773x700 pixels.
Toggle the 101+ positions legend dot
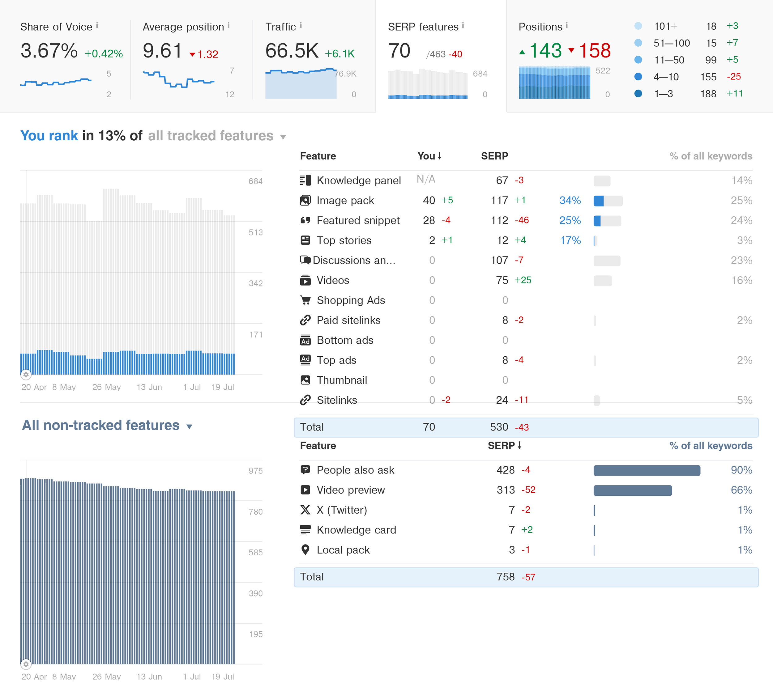[x=638, y=26]
